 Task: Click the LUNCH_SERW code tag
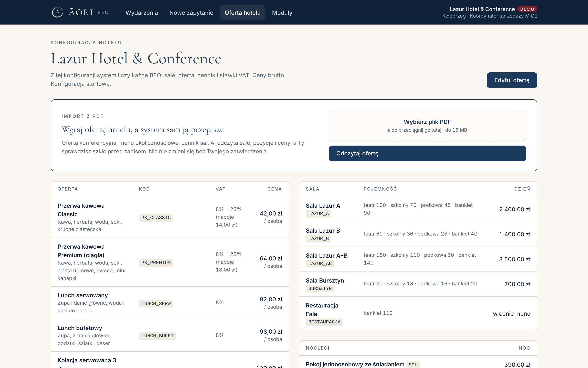click(x=156, y=304)
